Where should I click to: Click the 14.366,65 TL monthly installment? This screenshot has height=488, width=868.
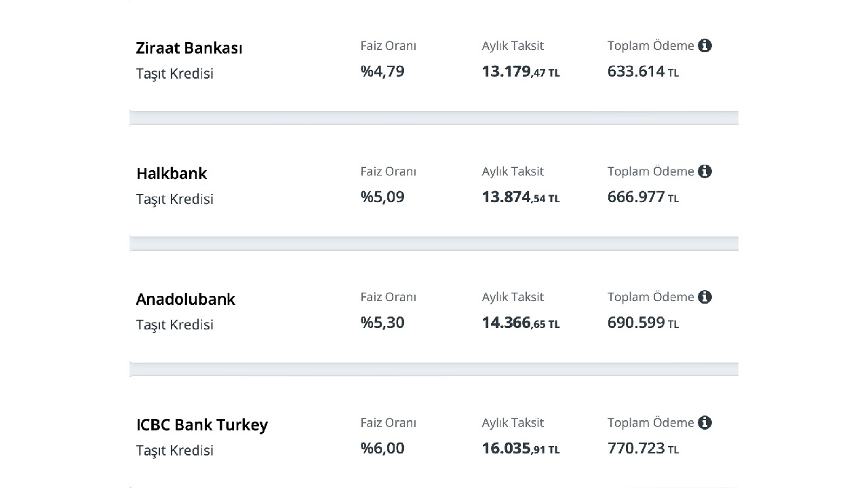(521, 323)
